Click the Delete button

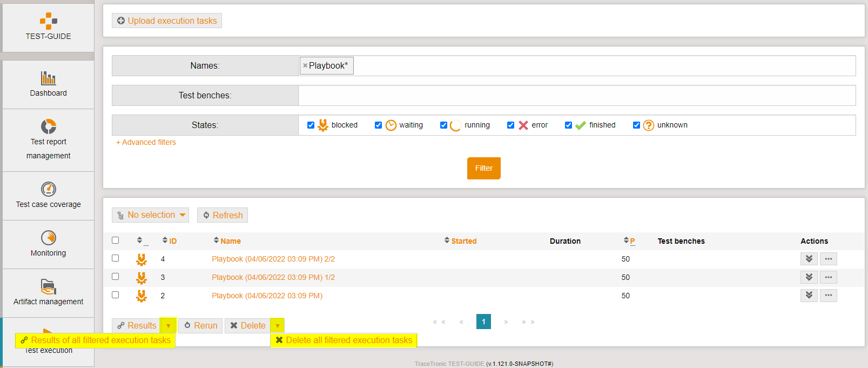pyautogui.click(x=247, y=325)
